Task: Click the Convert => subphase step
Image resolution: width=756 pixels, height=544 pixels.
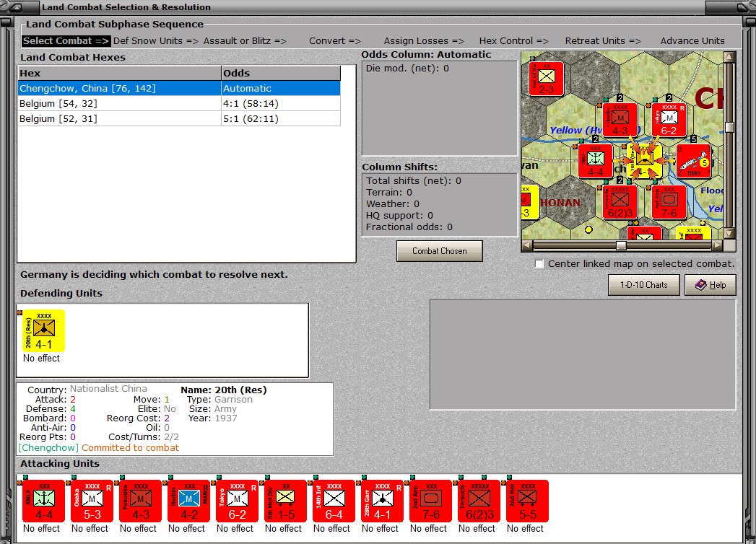Action: (x=335, y=41)
